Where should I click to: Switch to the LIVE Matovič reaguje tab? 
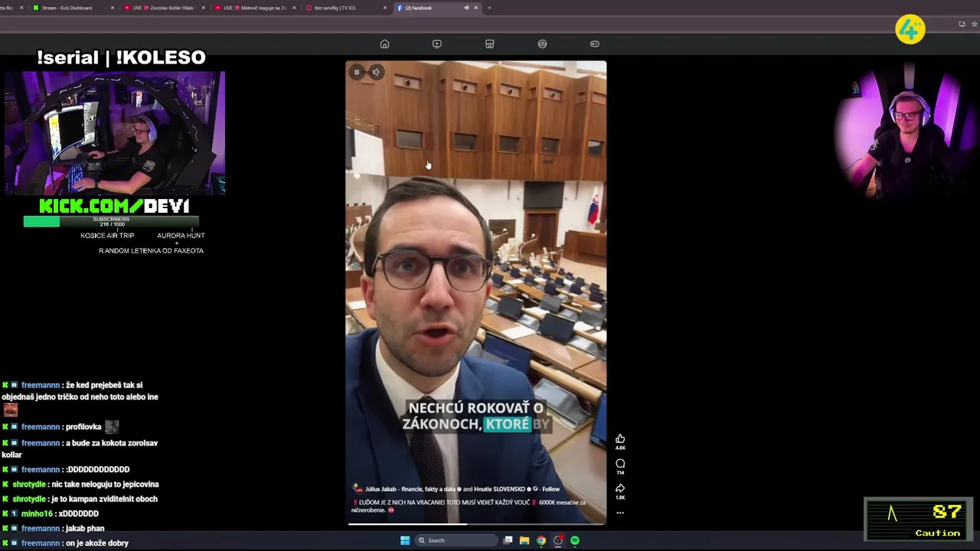tap(255, 8)
